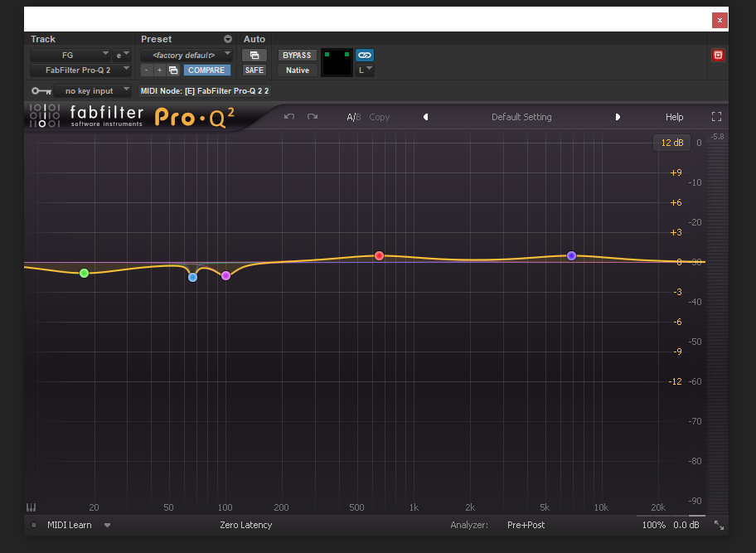Click the channel link chain icon
This screenshot has width=756, height=553.
pos(365,55)
